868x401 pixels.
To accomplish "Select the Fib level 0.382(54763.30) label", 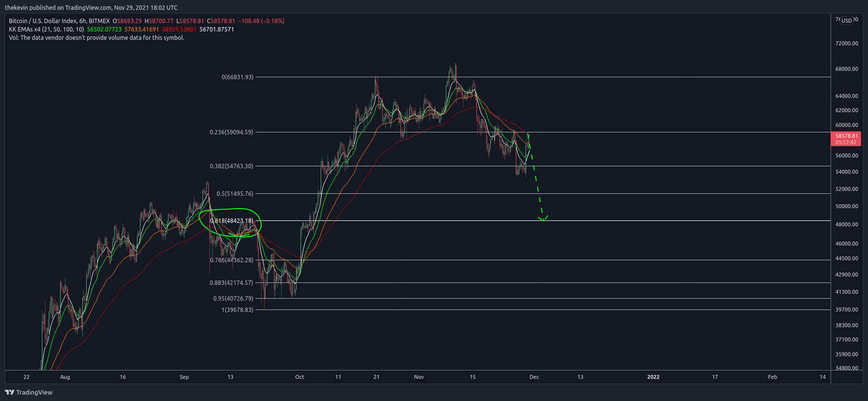I will pyautogui.click(x=232, y=166).
